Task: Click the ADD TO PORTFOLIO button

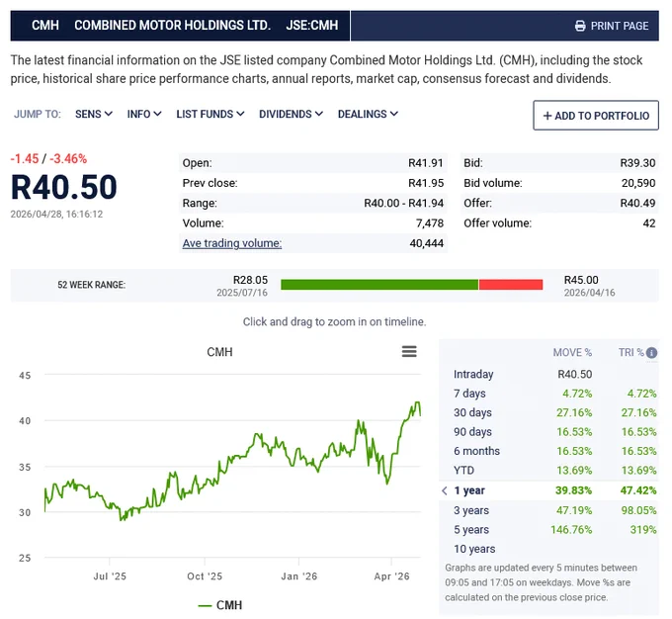Action: click(x=596, y=116)
